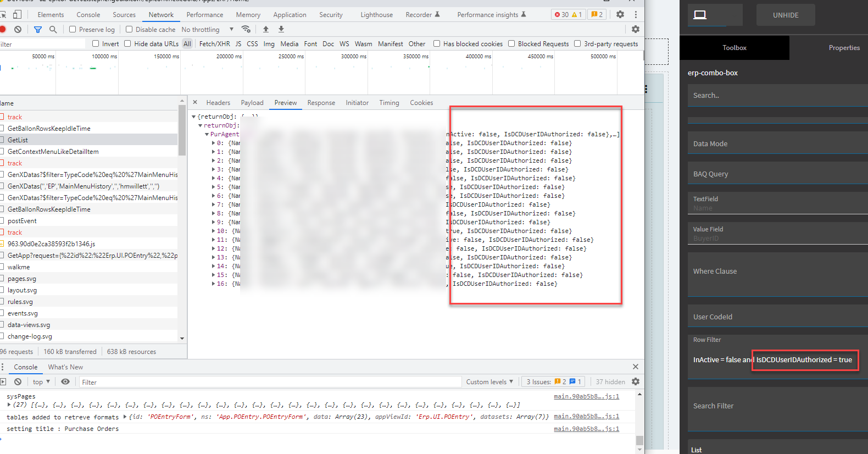Image resolution: width=868 pixels, height=454 pixels.
Task: Switch to the Elements tab
Action: click(51, 15)
